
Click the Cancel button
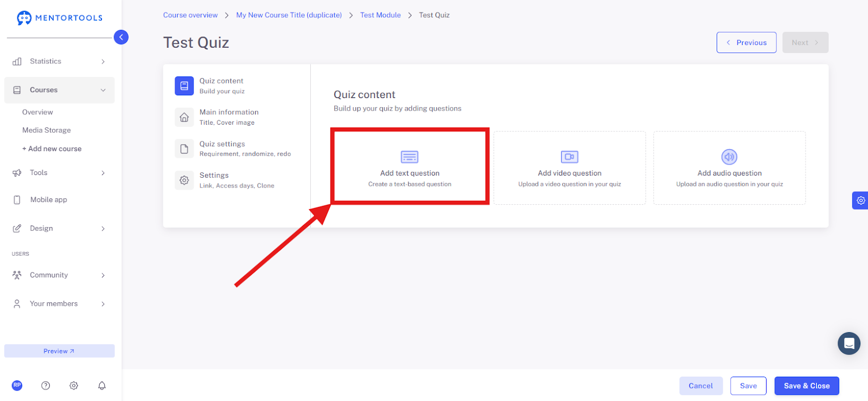tap(701, 386)
